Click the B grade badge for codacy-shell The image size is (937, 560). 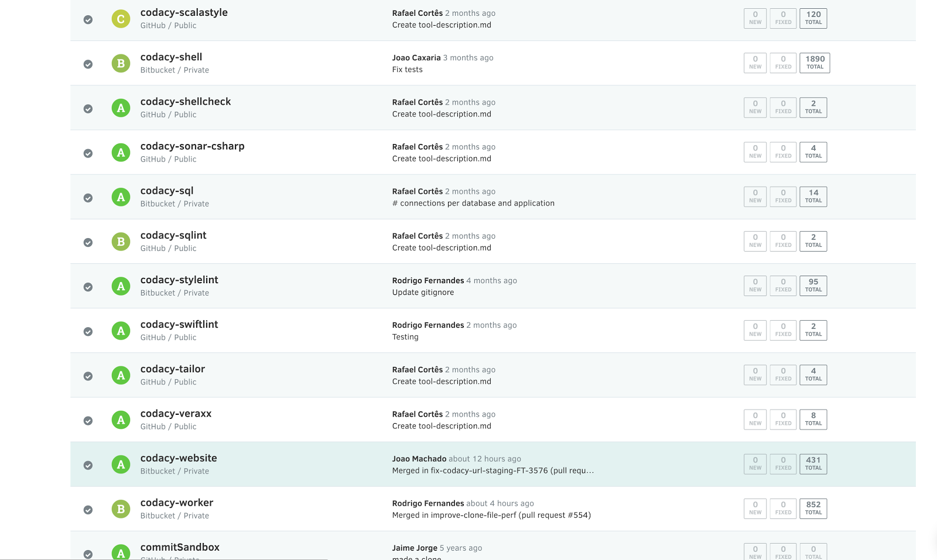click(121, 63)
